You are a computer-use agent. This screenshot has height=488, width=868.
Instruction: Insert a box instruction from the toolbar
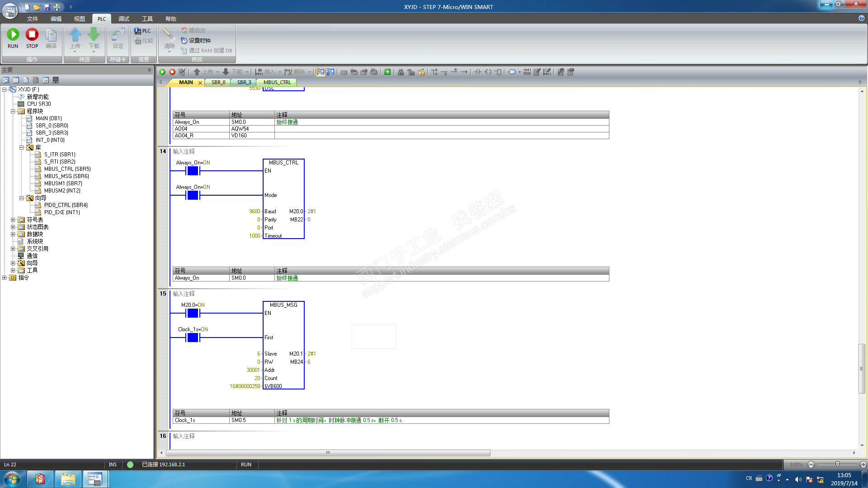tap(498, 72)
